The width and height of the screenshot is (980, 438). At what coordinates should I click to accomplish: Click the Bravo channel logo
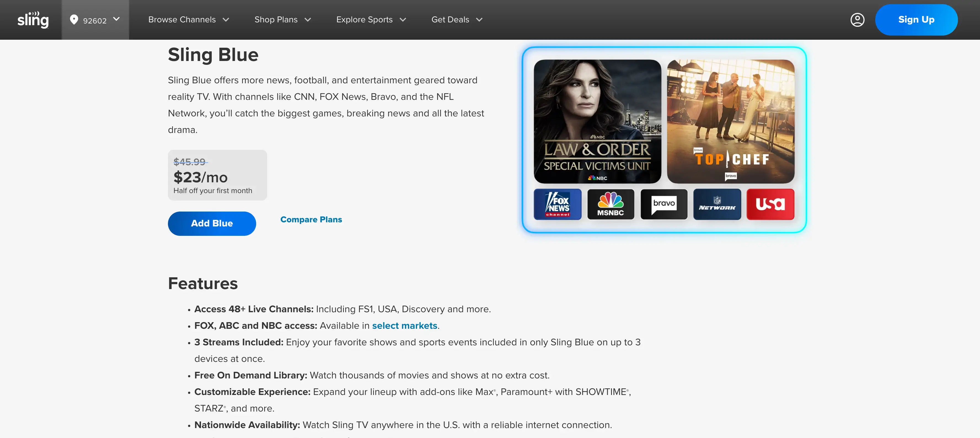[664, 204]
